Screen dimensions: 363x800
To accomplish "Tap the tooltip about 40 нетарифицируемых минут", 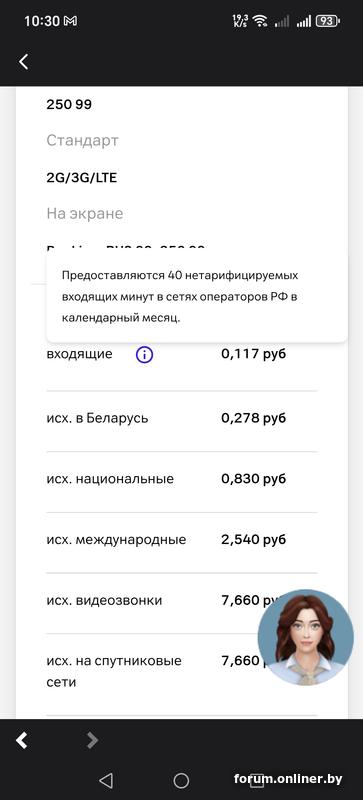I will pos(197,296).
